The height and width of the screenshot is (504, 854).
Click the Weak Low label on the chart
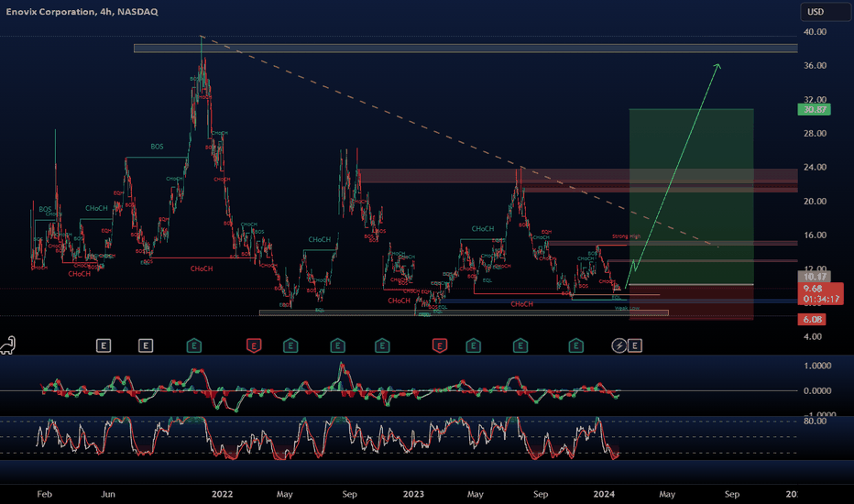click(x=627, y=309)
